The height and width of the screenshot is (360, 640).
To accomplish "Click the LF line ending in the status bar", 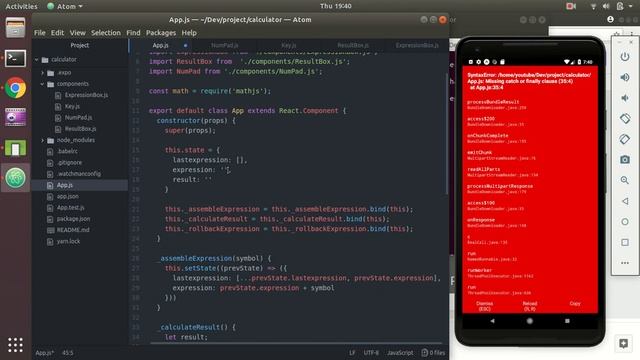I will [352, 353].
